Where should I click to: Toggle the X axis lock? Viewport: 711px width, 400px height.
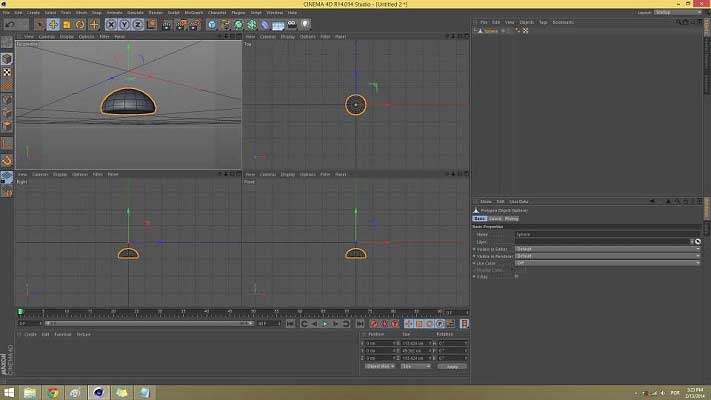112,24
